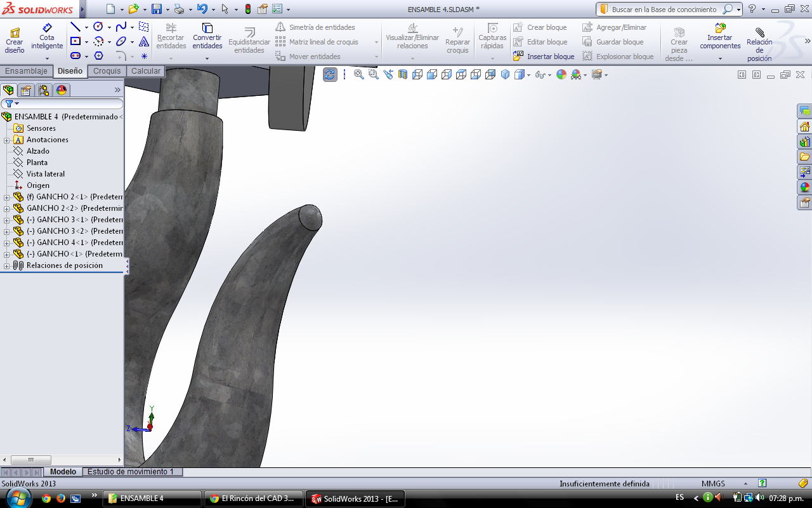812x508 pixels.
Task: Expand the feature manager tabs chevron
Action: [x=117, y=90]
